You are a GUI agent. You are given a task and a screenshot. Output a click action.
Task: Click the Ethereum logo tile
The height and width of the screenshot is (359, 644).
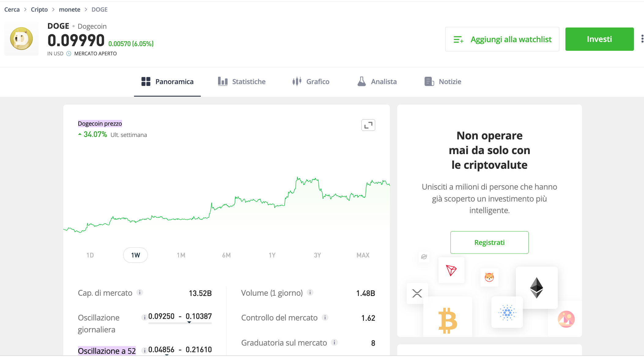(536, 287)
